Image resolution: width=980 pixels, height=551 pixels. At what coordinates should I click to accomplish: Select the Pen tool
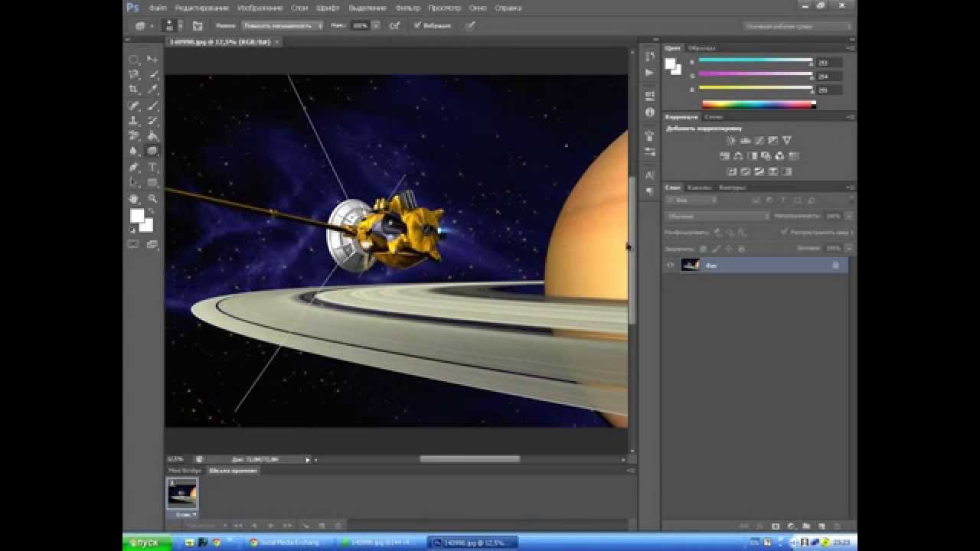tap(134, 167)
